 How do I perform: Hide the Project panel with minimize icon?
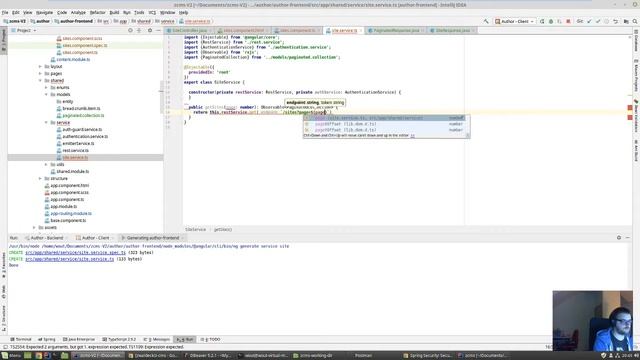(x=158, y=31)
